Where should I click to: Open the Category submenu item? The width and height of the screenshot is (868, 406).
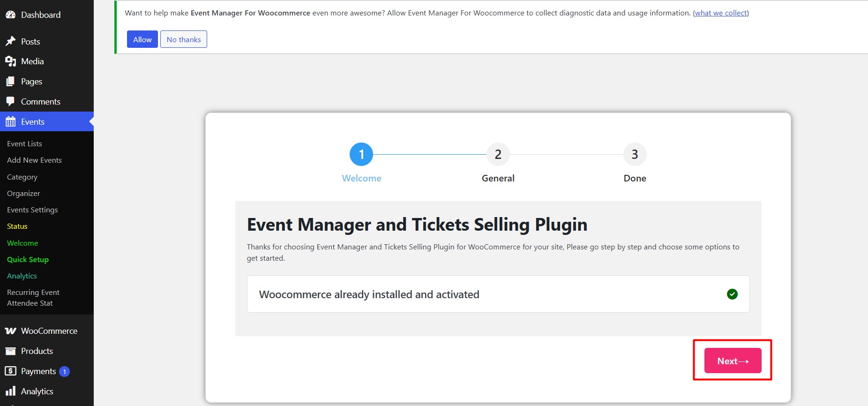22,177
